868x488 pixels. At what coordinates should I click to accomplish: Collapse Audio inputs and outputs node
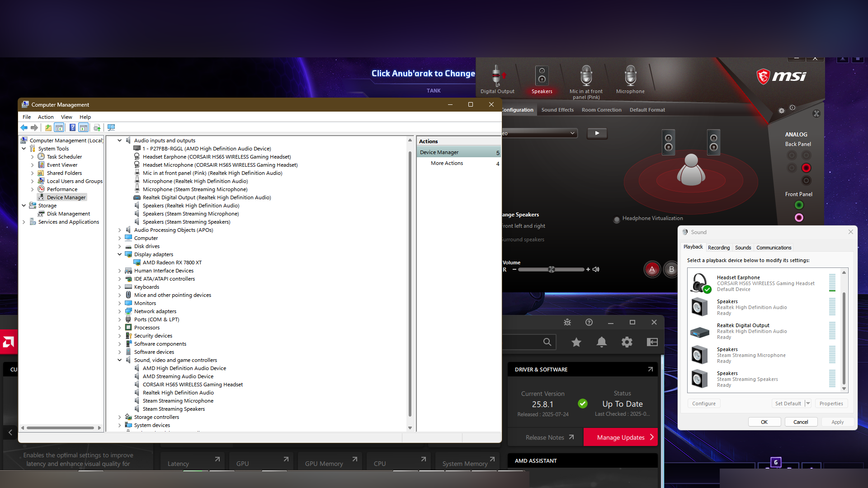tap(120, 141)
